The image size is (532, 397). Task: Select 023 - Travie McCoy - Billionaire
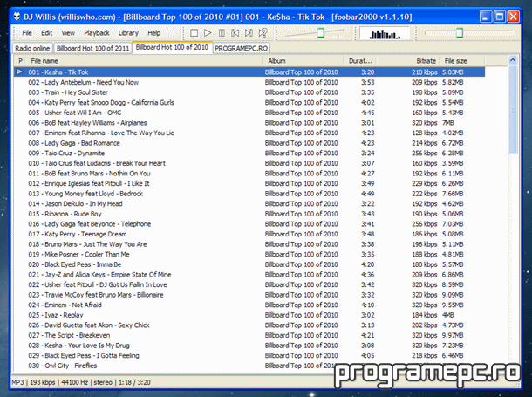pos(249,295)
